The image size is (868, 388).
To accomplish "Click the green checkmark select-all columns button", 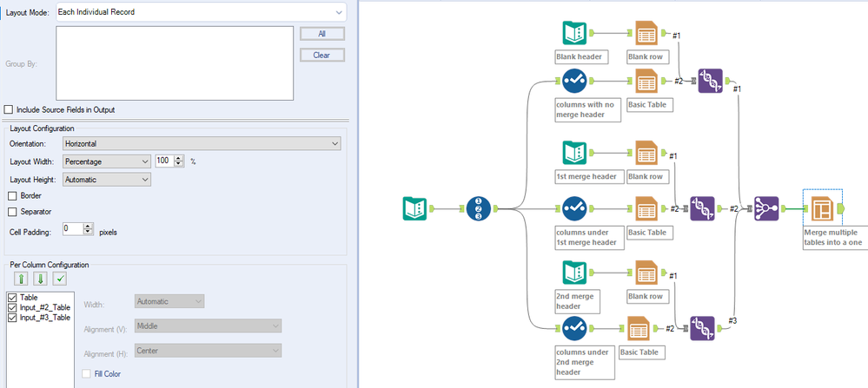I will coord(60,279).
